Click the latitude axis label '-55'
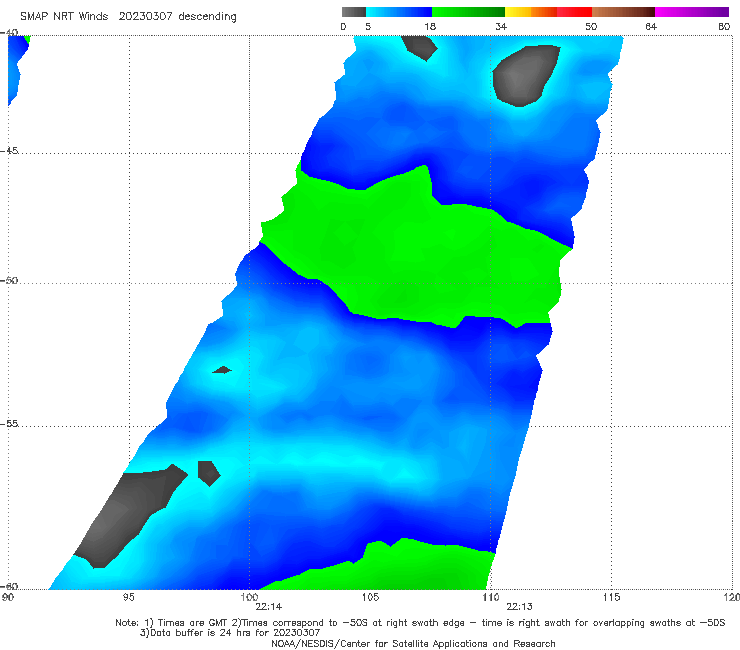 (9, 423)
